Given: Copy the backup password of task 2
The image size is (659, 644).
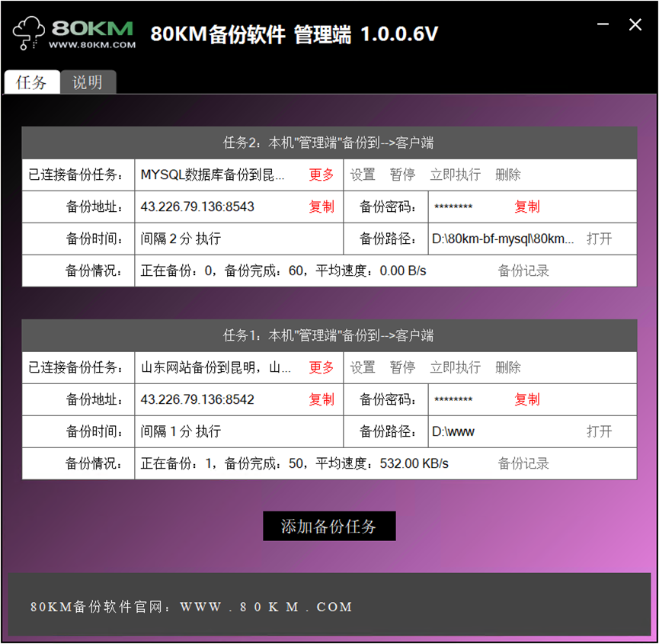Looking at the screenshot, I should (526, 207).
